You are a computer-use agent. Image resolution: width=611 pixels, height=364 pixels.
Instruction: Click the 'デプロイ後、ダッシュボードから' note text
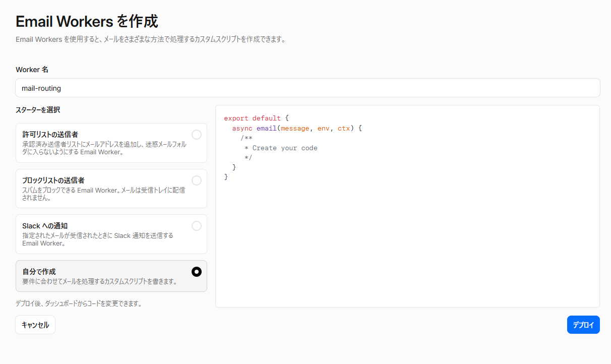(x=79, y=304)
